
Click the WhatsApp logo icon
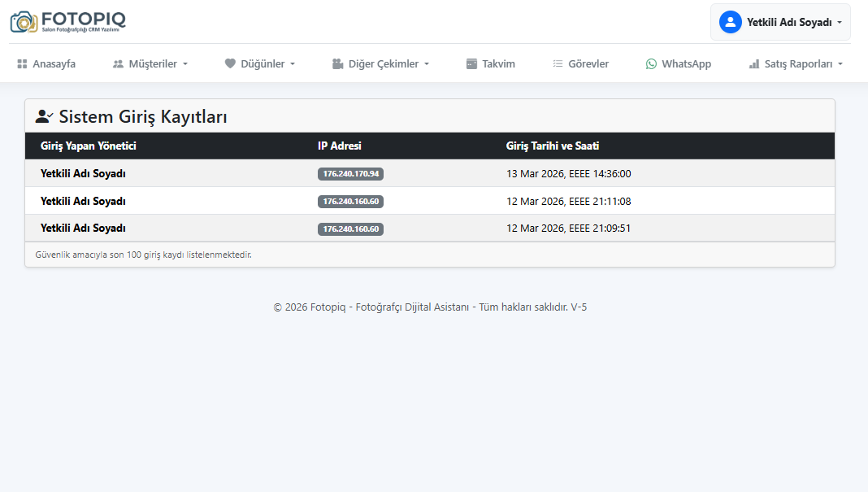click(x=651, y=63)
